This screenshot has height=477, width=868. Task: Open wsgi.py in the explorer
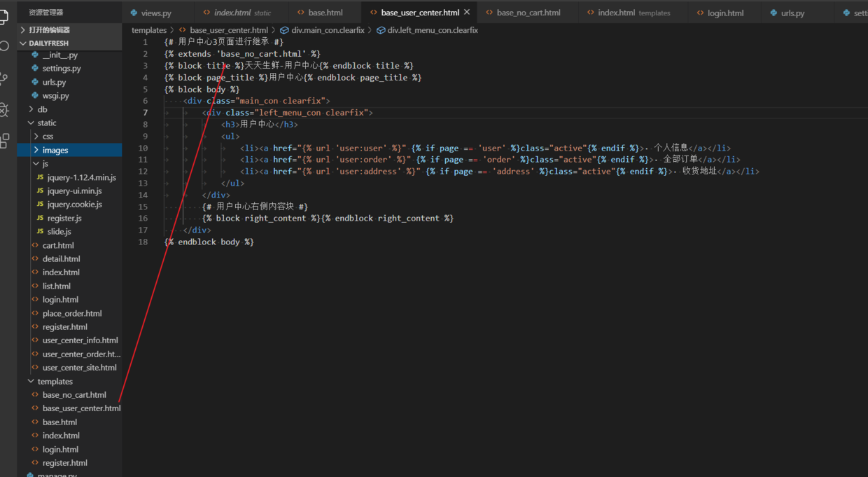55,96
